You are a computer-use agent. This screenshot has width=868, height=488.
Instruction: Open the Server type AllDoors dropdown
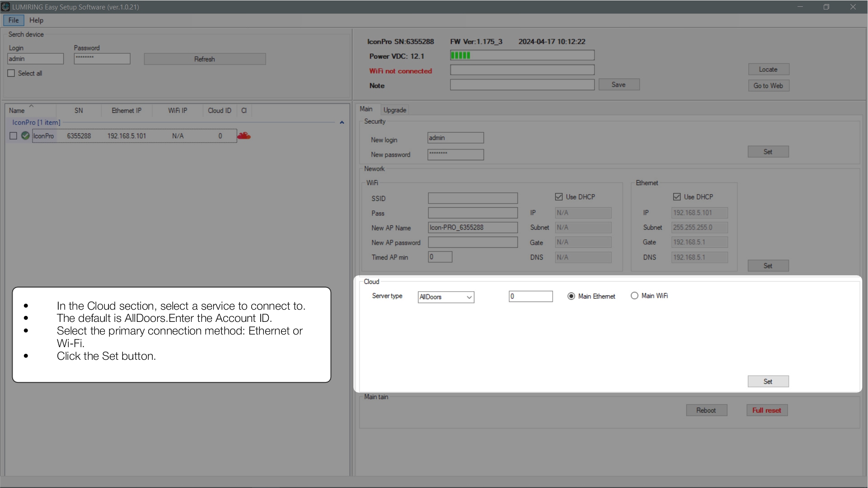pos(446,297)
